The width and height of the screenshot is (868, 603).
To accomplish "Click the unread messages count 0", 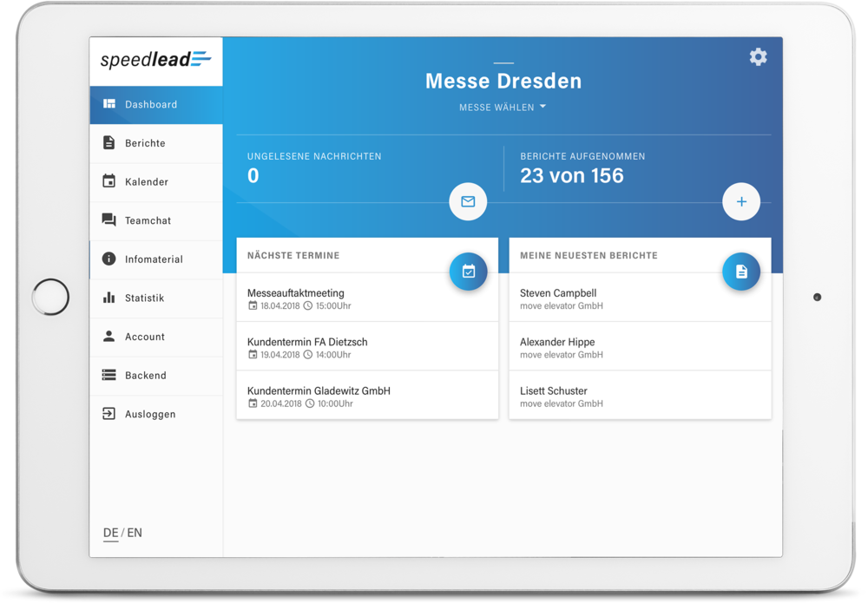I will point(253,175).
